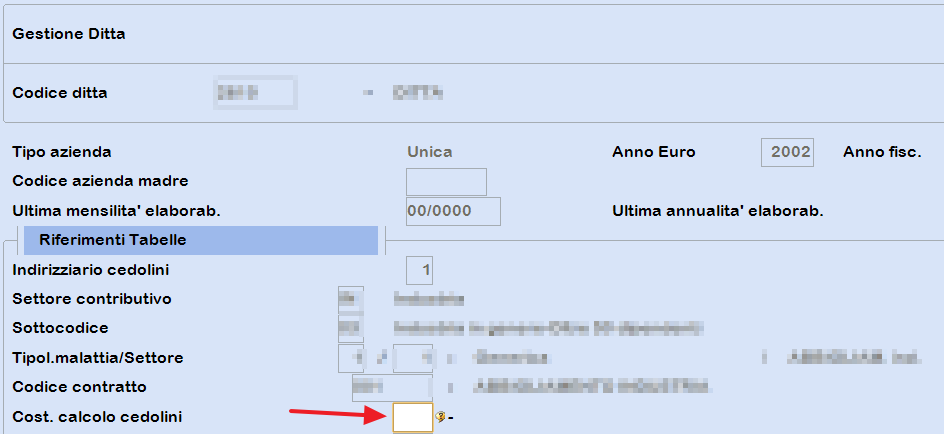Click the Cost. calcolo cedolini label
Screen dimensions: 944x434
[x=97, y=417]
